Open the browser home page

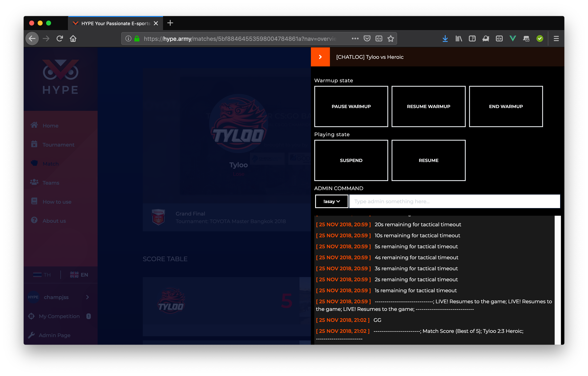pyautogui.click(x=73, y=39)
